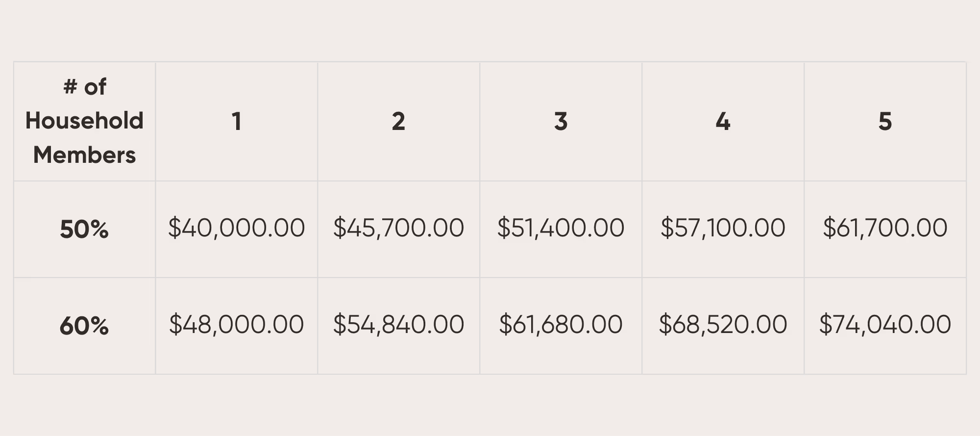Select the $48,000.00 cell
The image size is (980, 436).
(x=237, y=326)
